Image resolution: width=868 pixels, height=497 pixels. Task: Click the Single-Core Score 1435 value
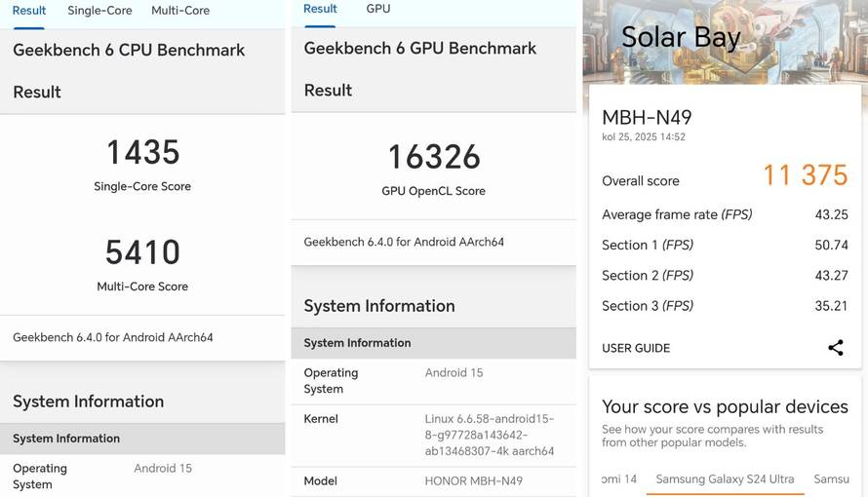[142, 153]
